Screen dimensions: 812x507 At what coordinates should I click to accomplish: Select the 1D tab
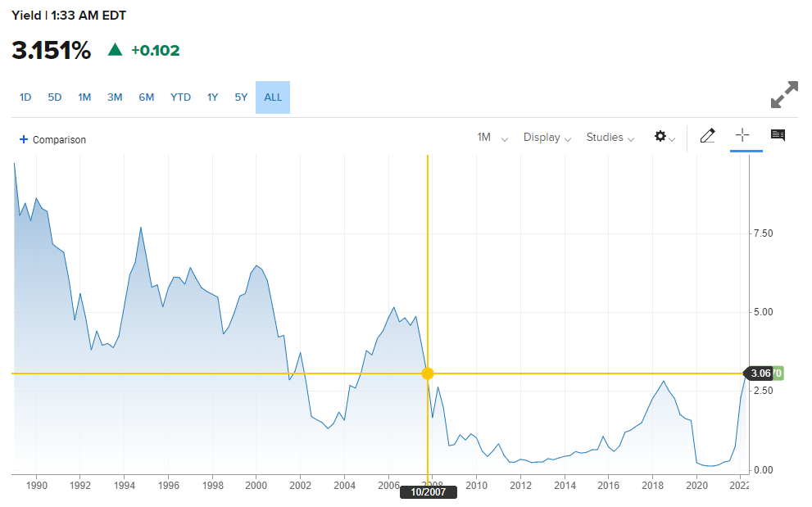pos(25,97)
